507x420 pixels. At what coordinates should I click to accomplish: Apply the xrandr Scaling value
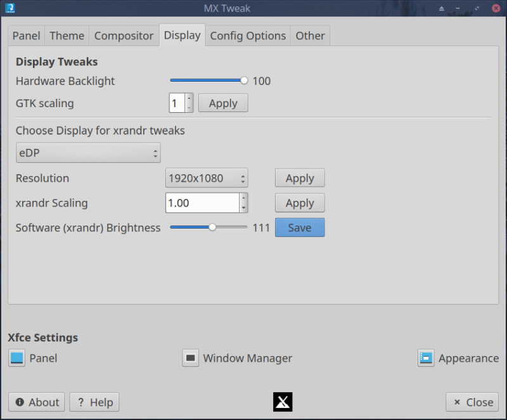[x=300, y=203]
